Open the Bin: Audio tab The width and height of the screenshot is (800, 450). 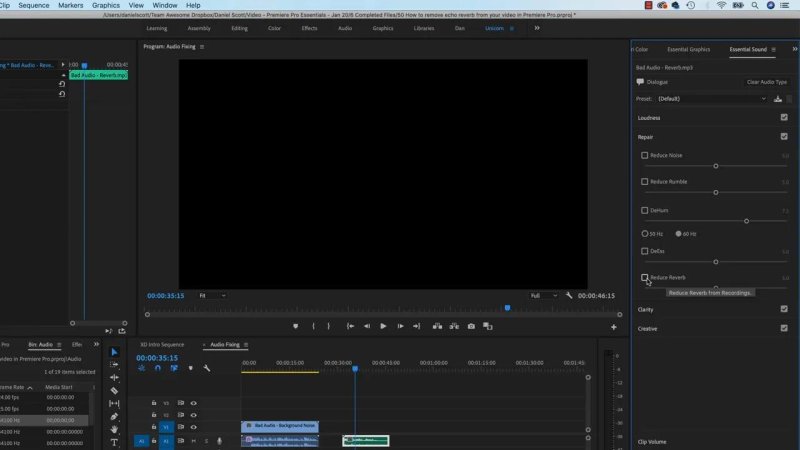41,345
